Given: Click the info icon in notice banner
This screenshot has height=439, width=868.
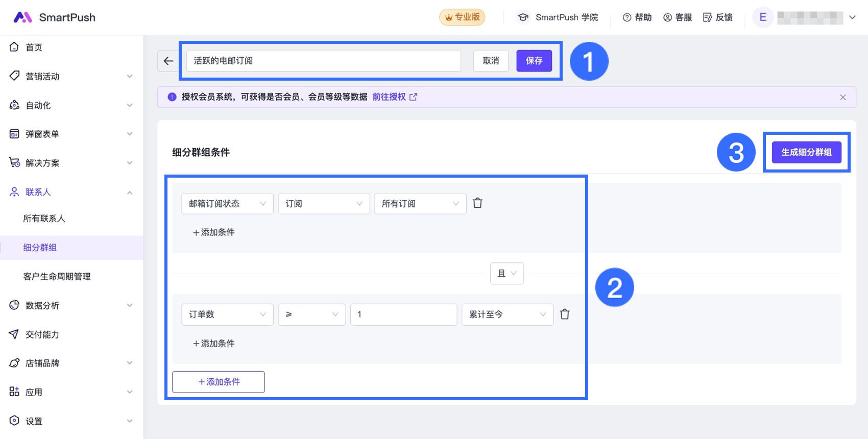Looking at the screenshot, I should (x=172, y=97).
